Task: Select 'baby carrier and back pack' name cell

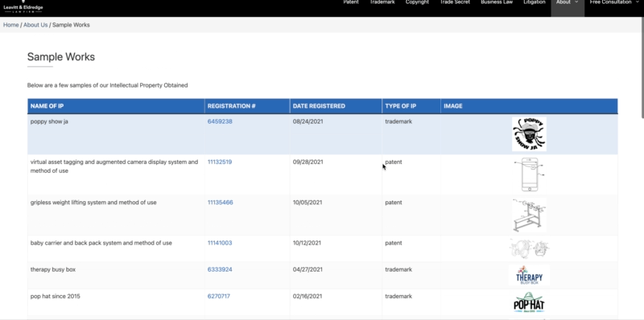Action: tap(116, 248)
